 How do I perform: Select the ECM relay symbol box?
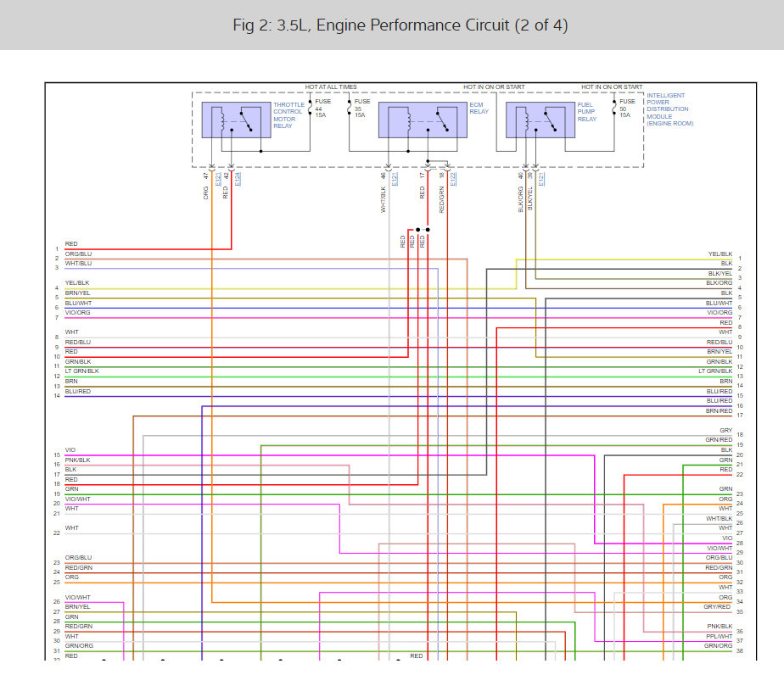423,120
